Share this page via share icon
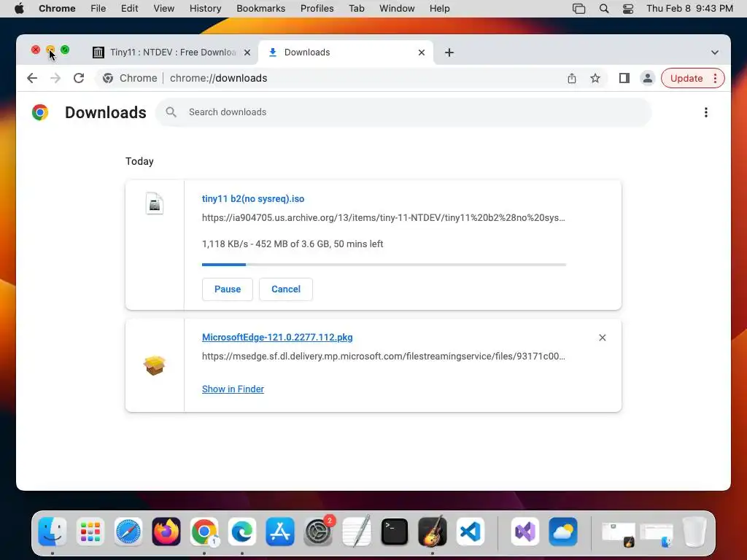Viewport: 747px width, 560px height. point(572,78)
